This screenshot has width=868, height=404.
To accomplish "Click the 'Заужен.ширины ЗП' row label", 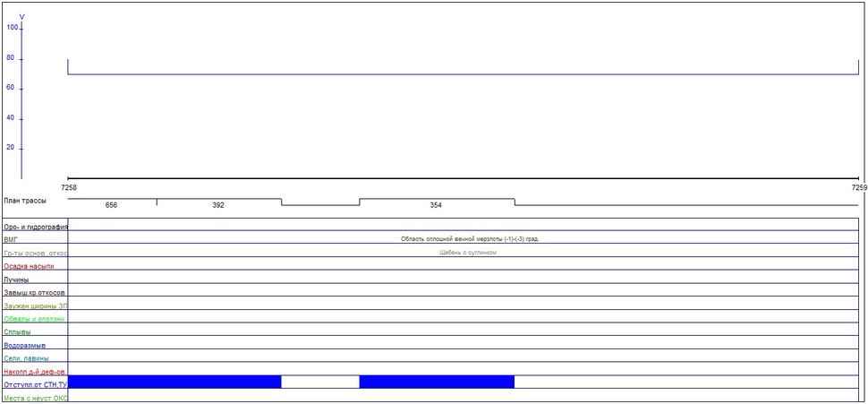I will 36,305.
